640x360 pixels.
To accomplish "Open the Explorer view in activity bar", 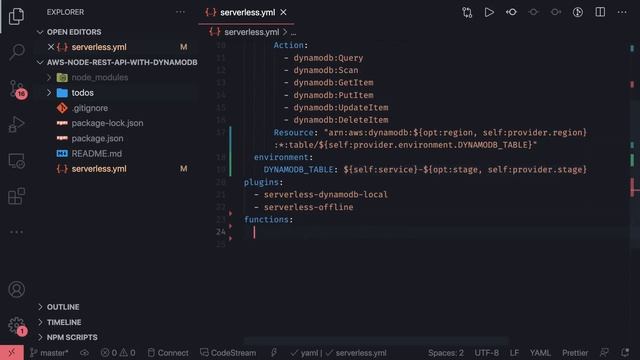I will (16, 16).
